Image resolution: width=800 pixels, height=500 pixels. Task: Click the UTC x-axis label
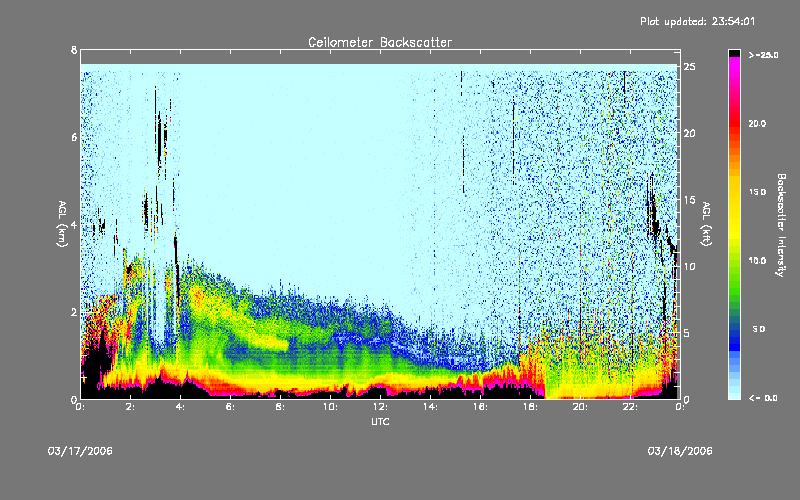tap(379, 423)
